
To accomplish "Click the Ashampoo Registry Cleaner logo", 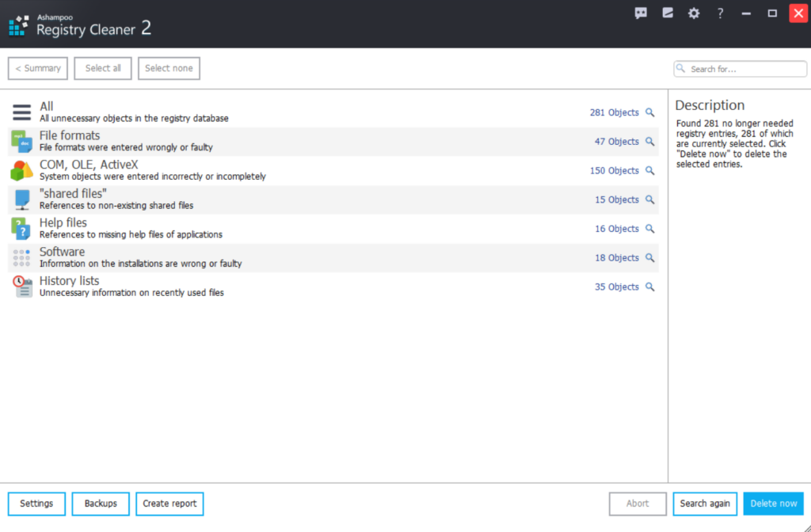I will pyautogui.click(x=19, y=25).
